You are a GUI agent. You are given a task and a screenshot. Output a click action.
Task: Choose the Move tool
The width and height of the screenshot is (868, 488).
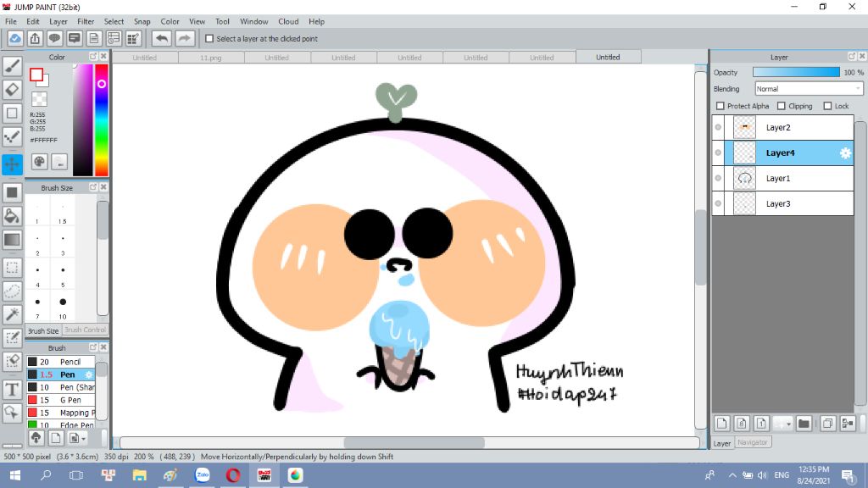[12, 164]
